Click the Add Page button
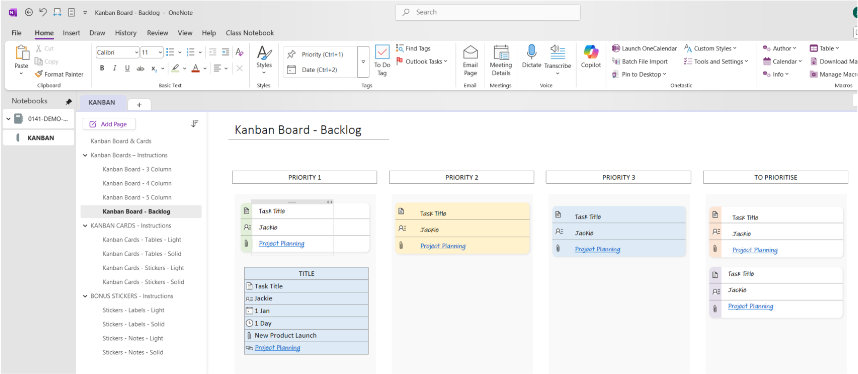Viewport: 858px width, 374px height. point(108,124)
